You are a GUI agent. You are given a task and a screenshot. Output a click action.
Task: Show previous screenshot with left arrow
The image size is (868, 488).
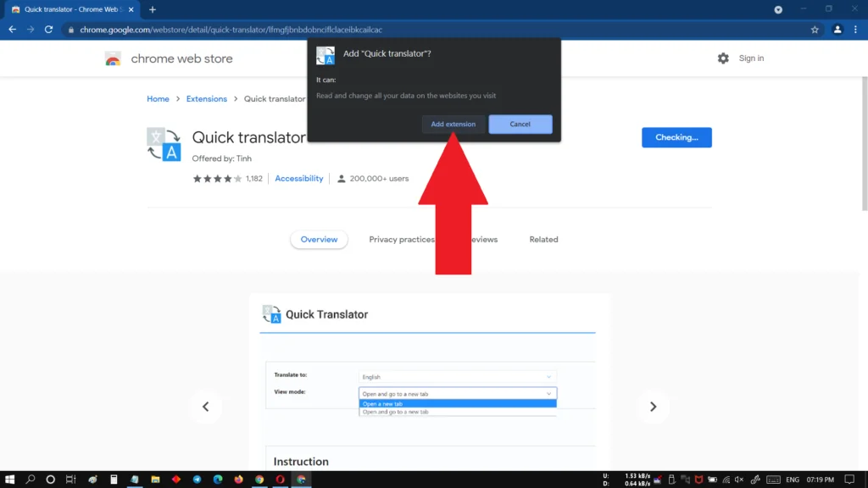[x=206, y=407]
